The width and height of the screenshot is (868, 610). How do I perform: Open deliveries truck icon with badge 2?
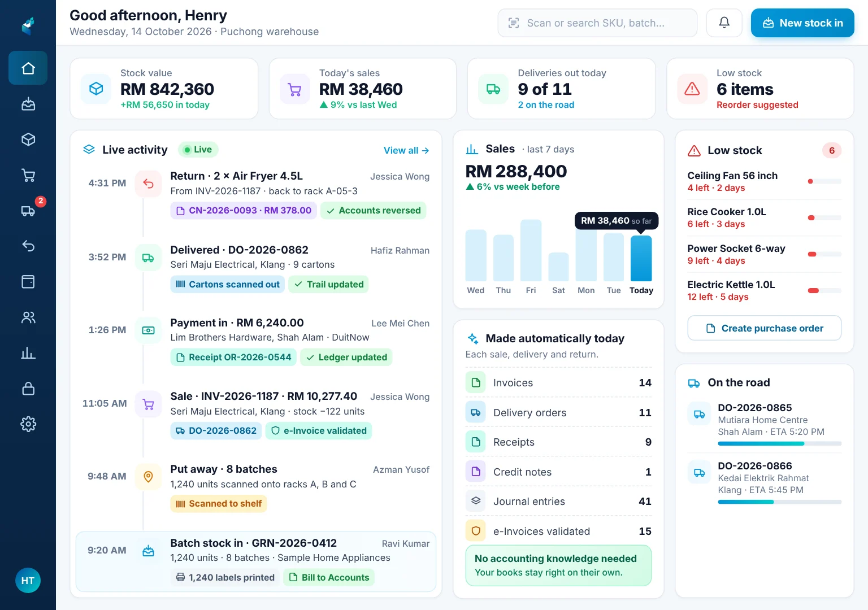28,211
